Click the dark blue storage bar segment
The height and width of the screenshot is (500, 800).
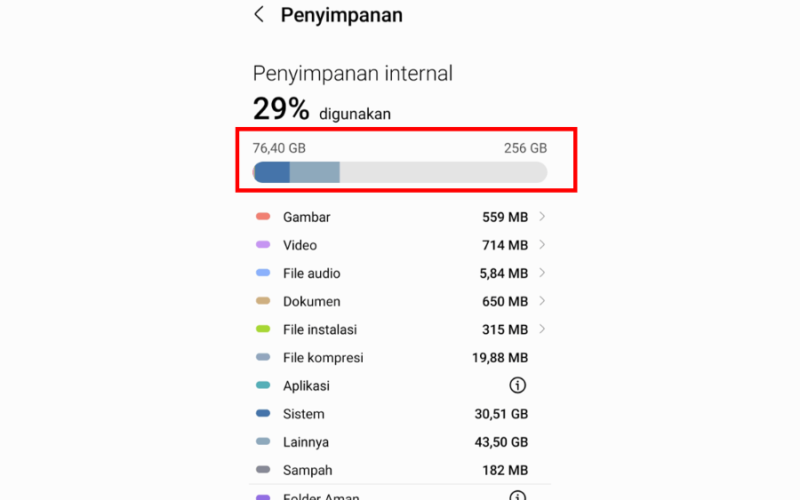click(x=272, y=172)
